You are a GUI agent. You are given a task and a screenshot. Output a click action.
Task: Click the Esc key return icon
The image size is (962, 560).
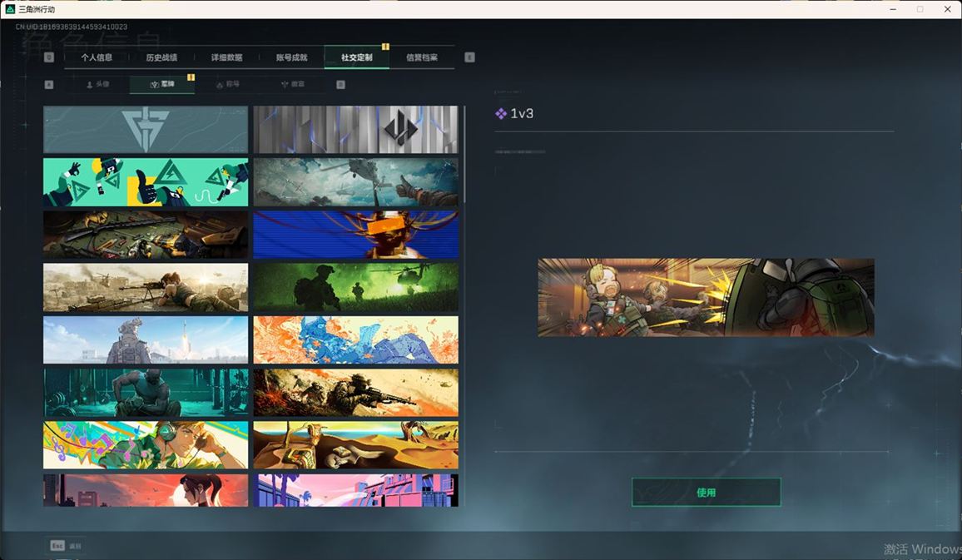[x=57, y=546]
